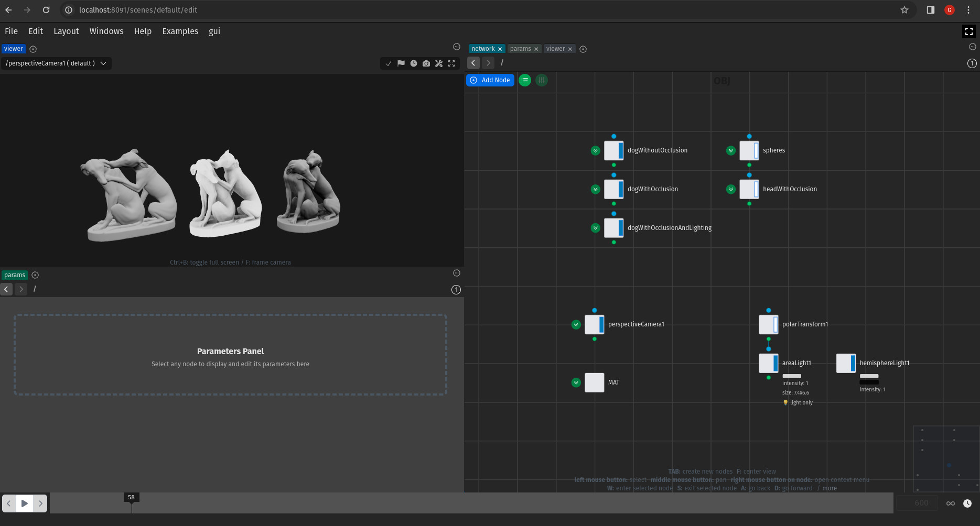Toggle display flag on hemisphereLight1 node
The image size is (980, 526).
(x=853, y=363)
